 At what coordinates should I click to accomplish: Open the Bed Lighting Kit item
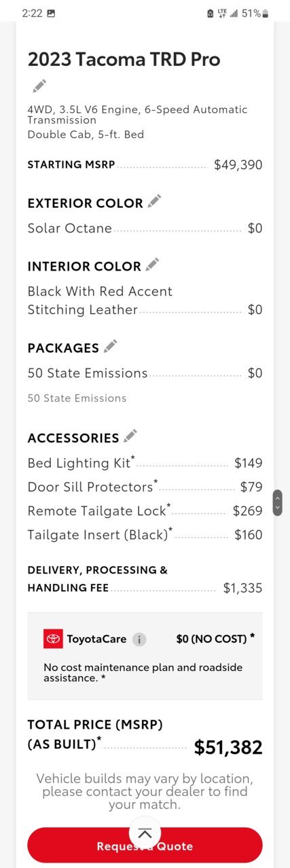pos(145,463)
